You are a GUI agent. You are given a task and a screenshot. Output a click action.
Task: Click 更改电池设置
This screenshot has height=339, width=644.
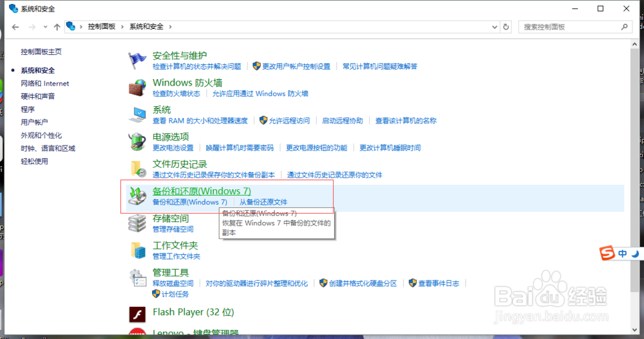(173, 148)
